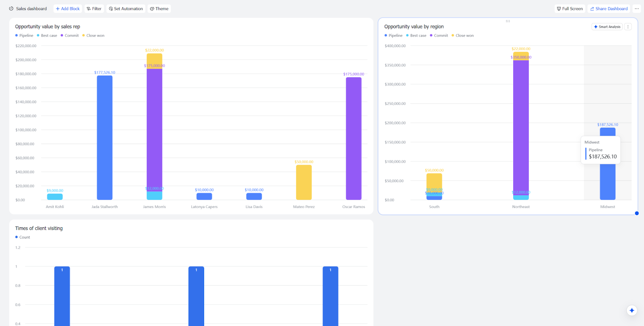Click the clock icon beside Sales dashboard
The width and height of the screenshot is (644, 326).
(x=11, y=8)
